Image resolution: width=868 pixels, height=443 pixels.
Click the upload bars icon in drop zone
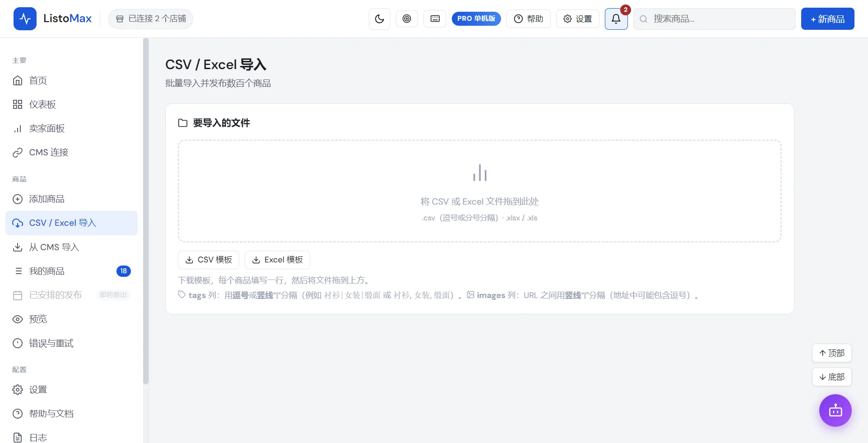tap(480, 173)
